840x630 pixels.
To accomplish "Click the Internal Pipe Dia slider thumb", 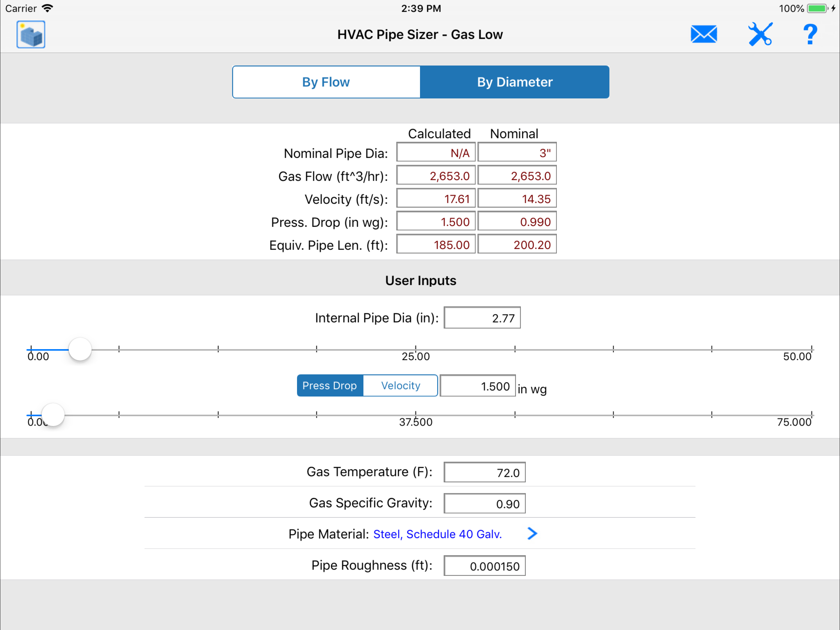I will coord(80,349).
